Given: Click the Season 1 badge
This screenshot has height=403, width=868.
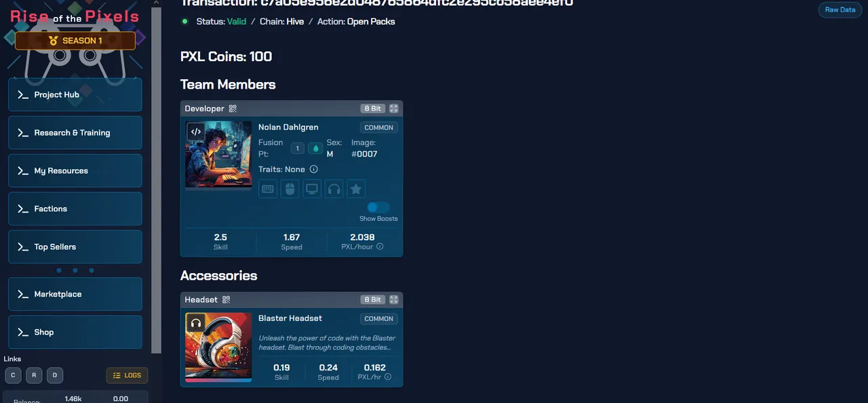Looking at the screenshot, I should click(75, 41).
